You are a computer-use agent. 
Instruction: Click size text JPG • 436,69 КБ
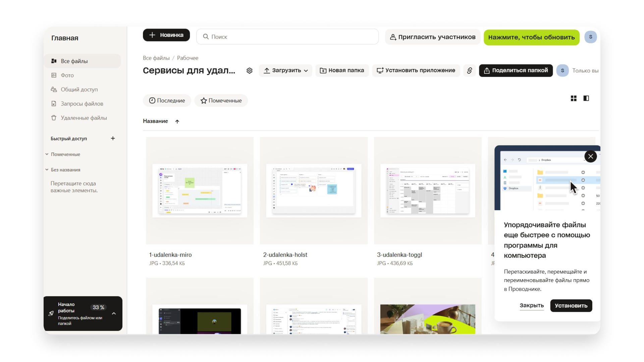pyautogui.click(x=395, y=263)
